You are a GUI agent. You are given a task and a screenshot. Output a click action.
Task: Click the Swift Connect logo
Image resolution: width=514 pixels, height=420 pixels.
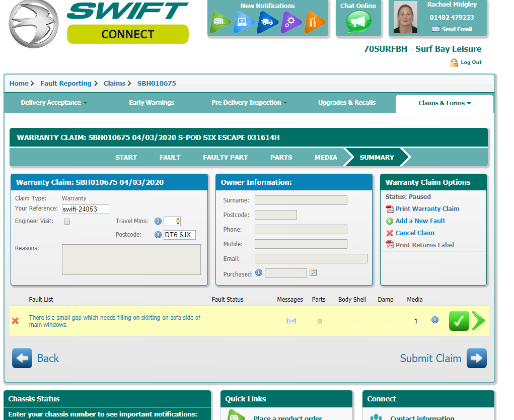[x=99, y=24]
